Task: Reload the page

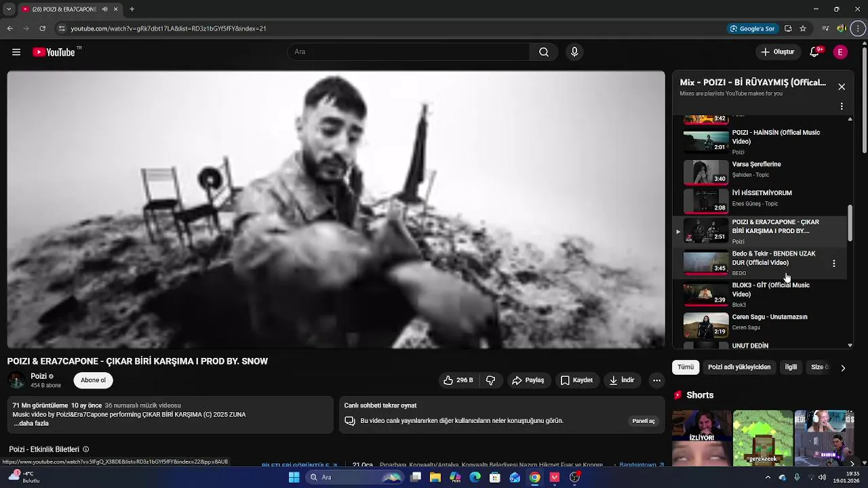Action: pyautogui.click(x=42, y=28)
